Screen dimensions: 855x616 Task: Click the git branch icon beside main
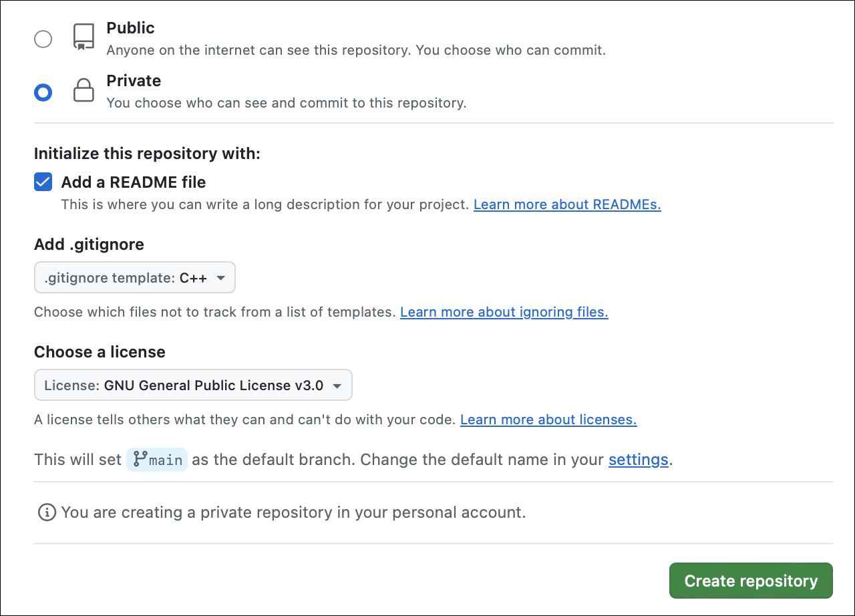pyautogui.click(x=140, y=459)
